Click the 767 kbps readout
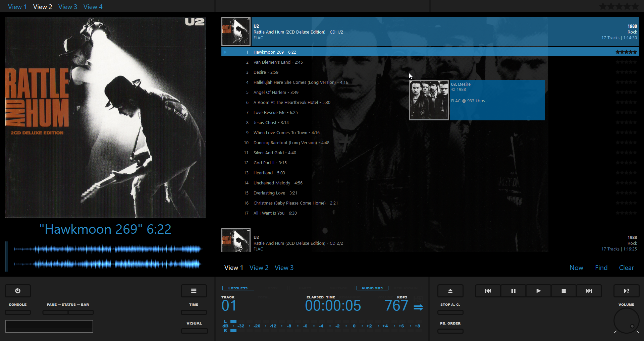This screenshot has height=341, width=644. 396,305
